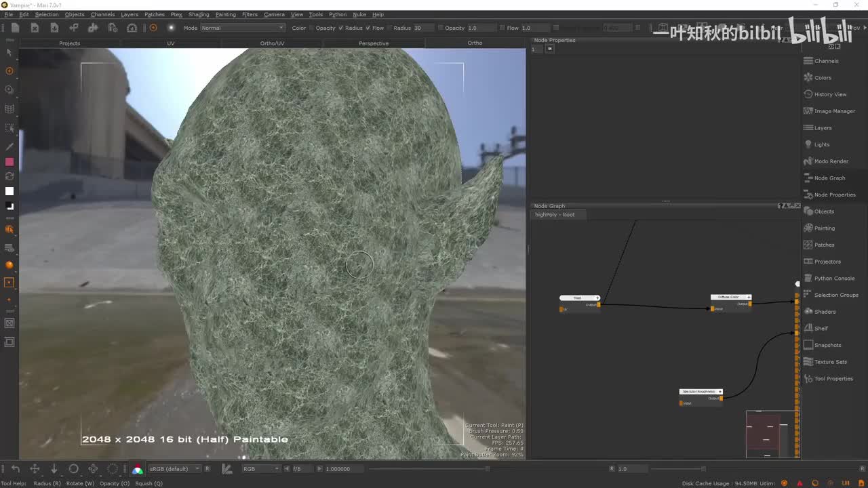Image resolution: width=868 pixels, height=488 pixels.
Task: Open the Filters menu
Action: (250, 14)
